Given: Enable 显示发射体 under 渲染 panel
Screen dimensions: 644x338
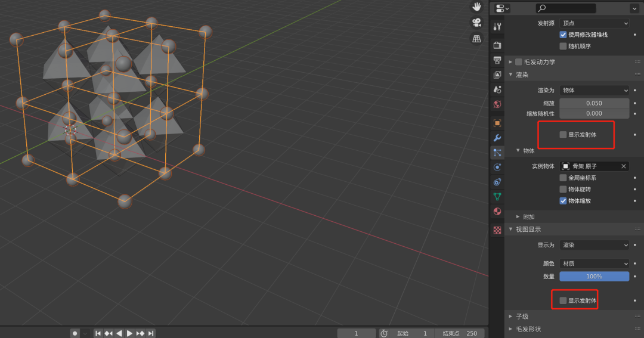Looking at the screenshot, I should [x=563, y=135].
